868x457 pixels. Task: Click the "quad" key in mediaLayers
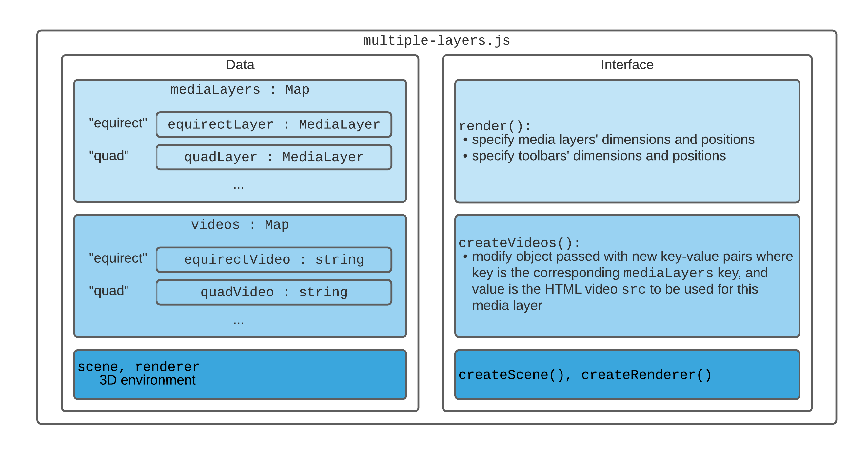pos(109,156)
